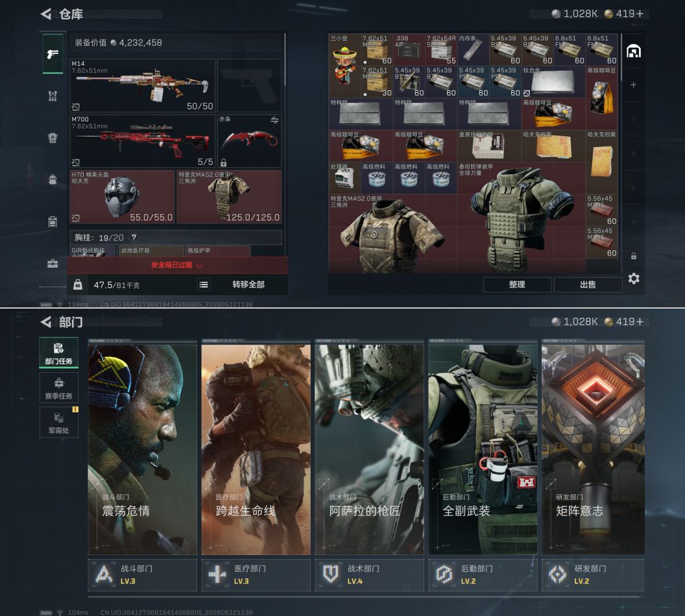685x616 pixels.
Task: Toggle list view icon beside 转移全部
Action: point(204,285)
